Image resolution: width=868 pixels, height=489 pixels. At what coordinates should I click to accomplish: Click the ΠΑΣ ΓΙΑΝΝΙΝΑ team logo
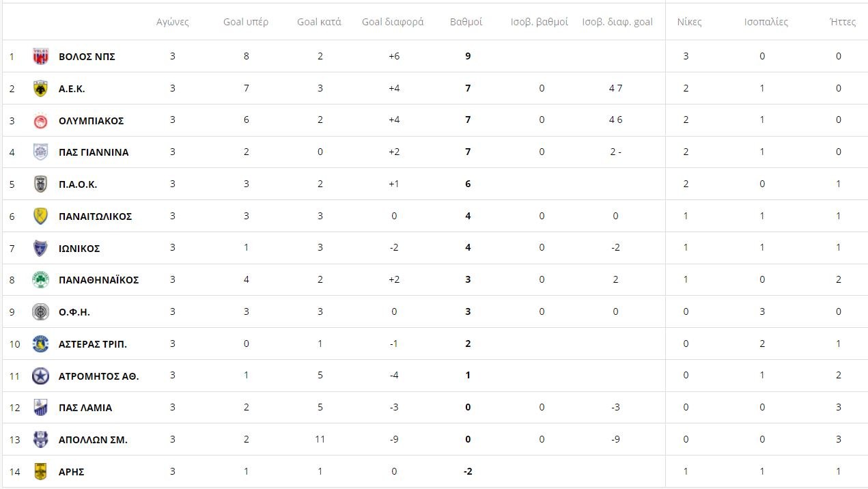pyautogui.click(x=40, y=152)
